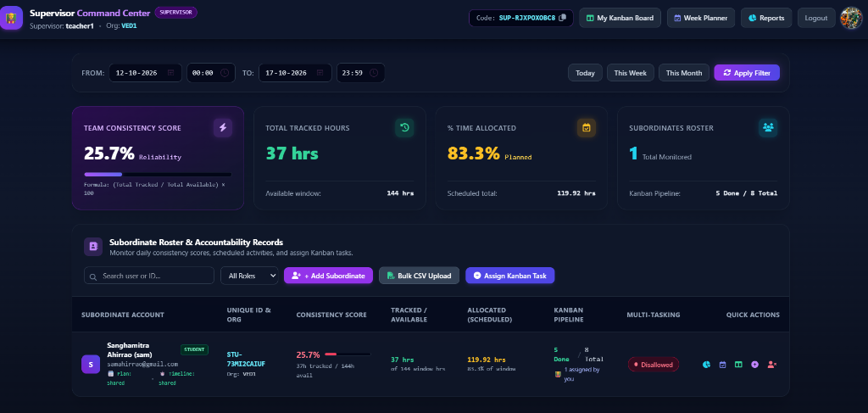
Task: Click the users icon on Subordinates Roster
Action: pyautogui.click(x=768, y=127)
